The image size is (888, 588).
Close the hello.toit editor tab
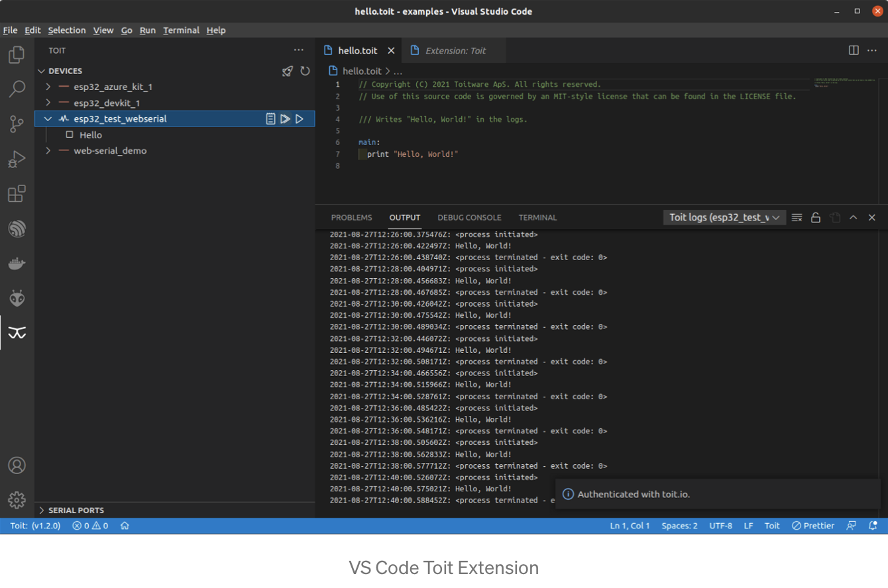point(391,50)
